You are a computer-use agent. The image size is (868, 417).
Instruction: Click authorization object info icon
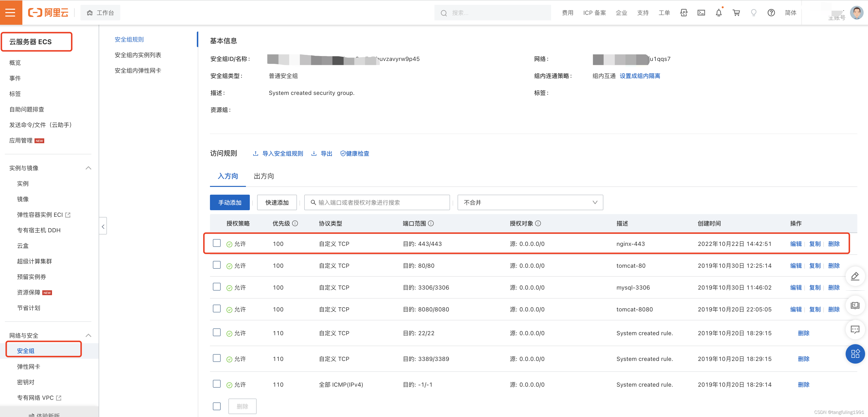click(538, 224)
